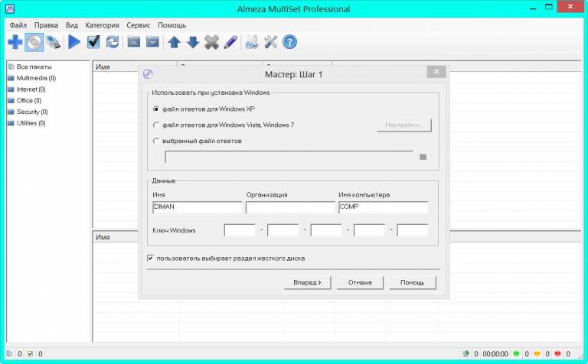Open settings with wrench and screwdriver icon

270,42
